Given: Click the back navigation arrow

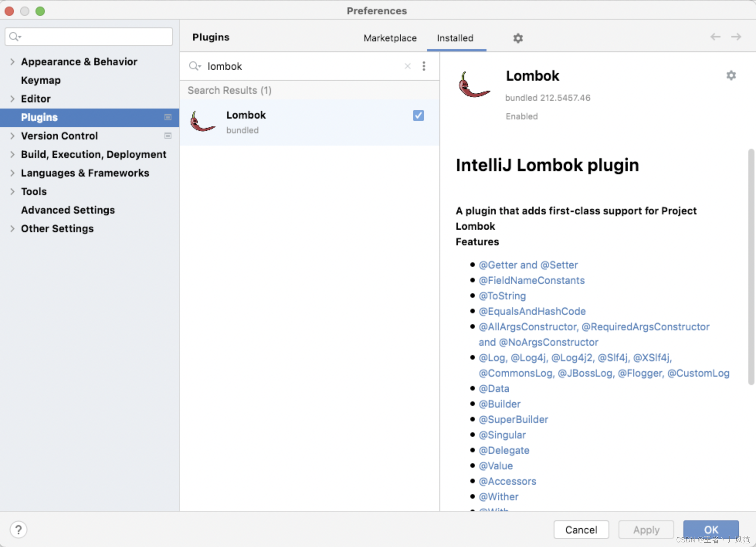Looking at the screenshot, I should (x=715, y=37).
